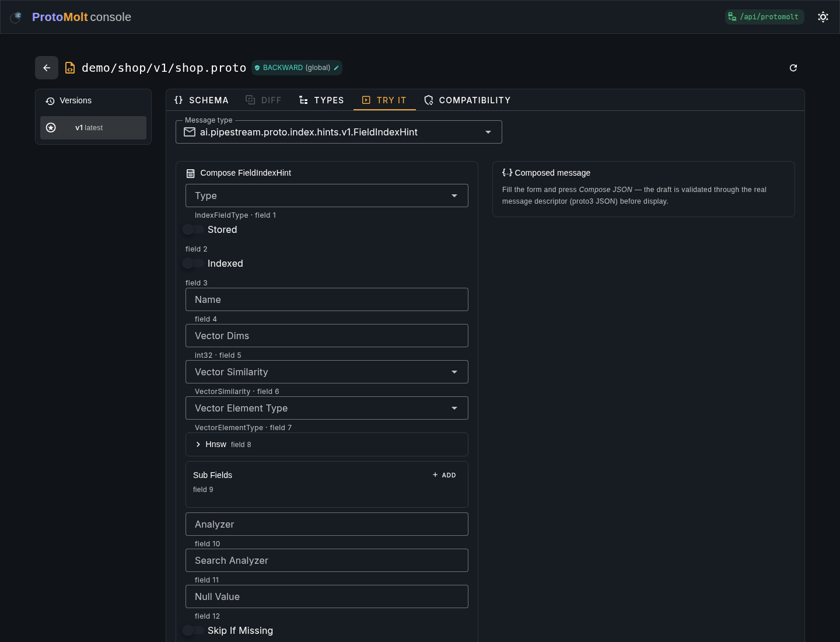
Task: Click the Composed message braces icon
Action: tap(507, 173)
